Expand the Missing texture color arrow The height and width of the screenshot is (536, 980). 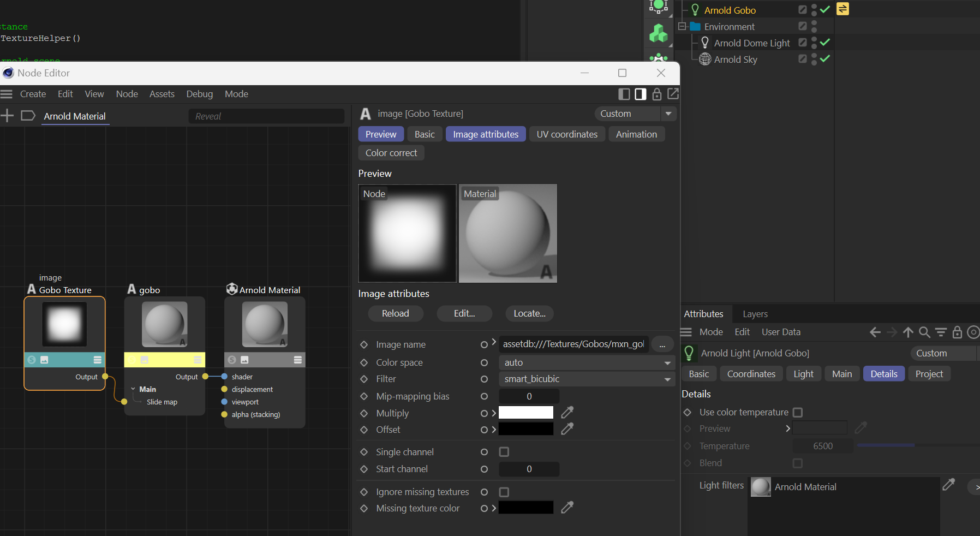click(494, 508)
